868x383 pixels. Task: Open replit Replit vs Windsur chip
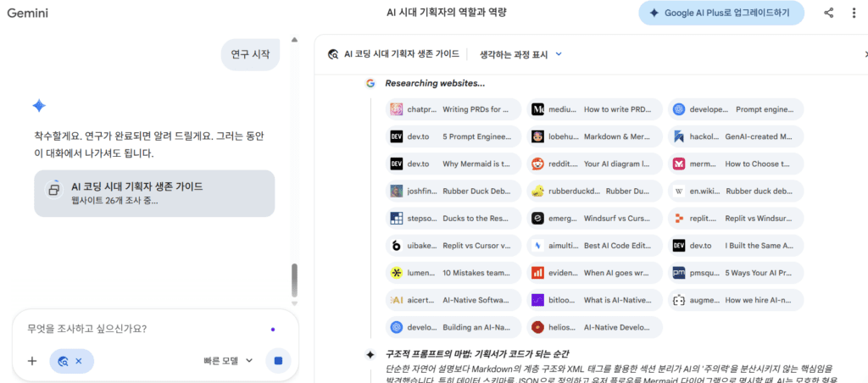pyautogui.click(x=736, y=218)
